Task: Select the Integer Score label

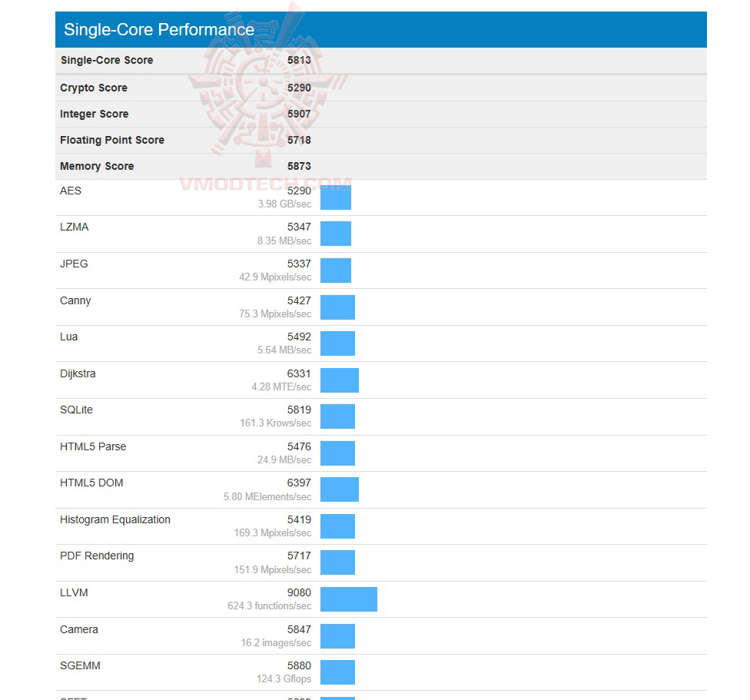Action: click(x=95, y=114)
